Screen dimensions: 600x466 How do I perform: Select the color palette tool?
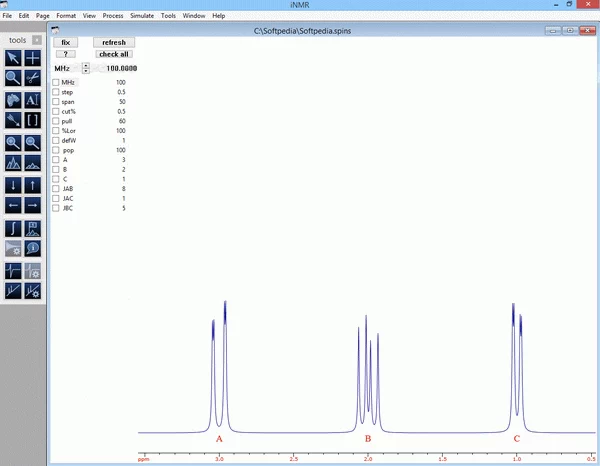coord(13,101)
